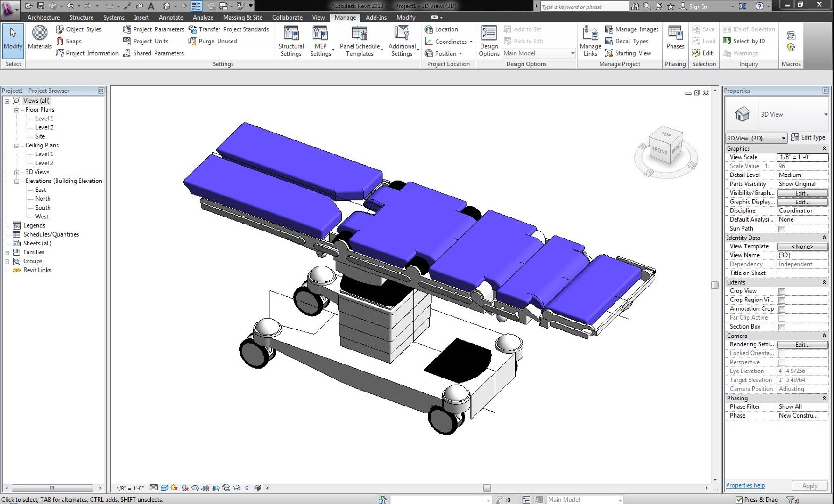This screenshot has width=834, height=504.
Task: Open the Snaps settings
Action: (69, 41)
